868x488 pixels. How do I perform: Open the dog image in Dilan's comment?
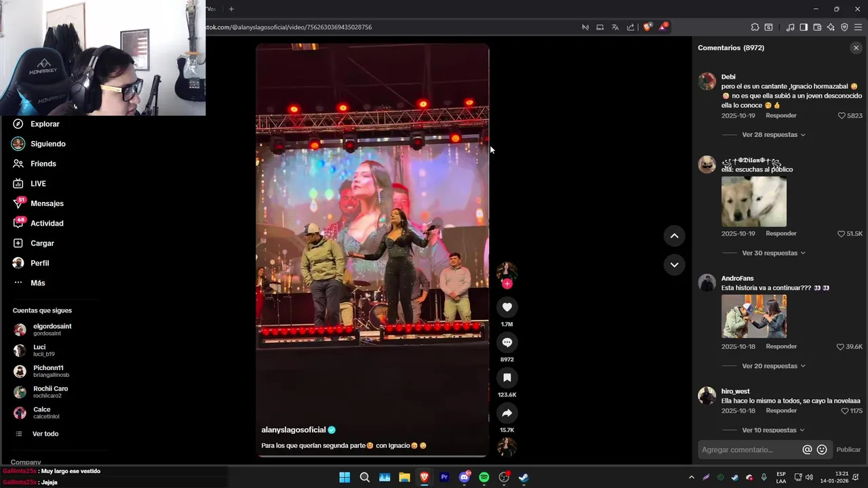tap(754, 202)
